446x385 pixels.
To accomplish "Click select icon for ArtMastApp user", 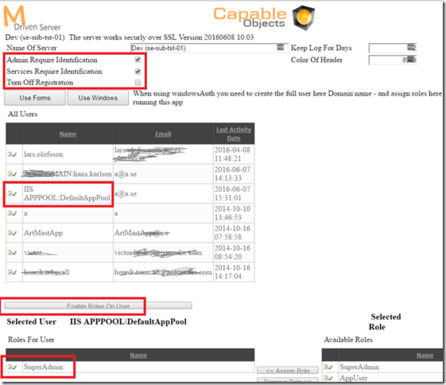I will click(13, 233).
